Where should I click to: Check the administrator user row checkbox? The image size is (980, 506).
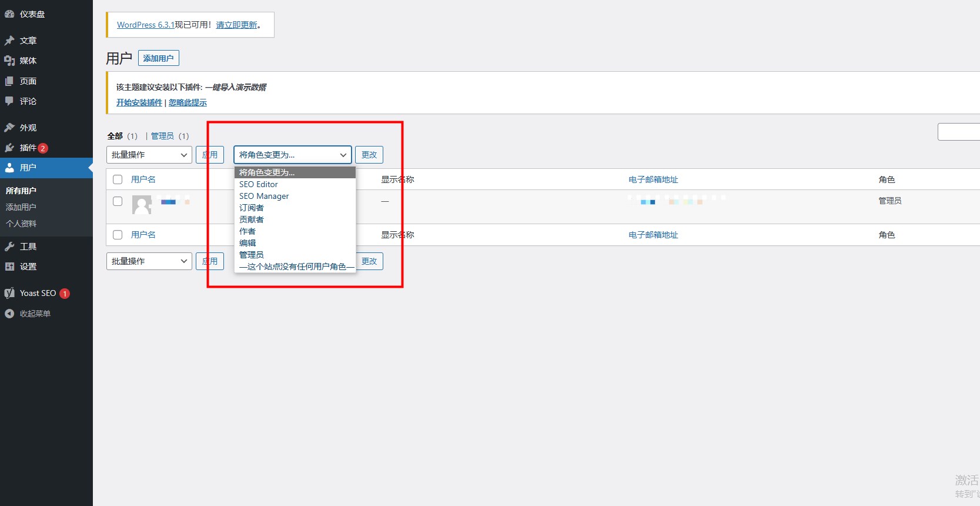118,201
